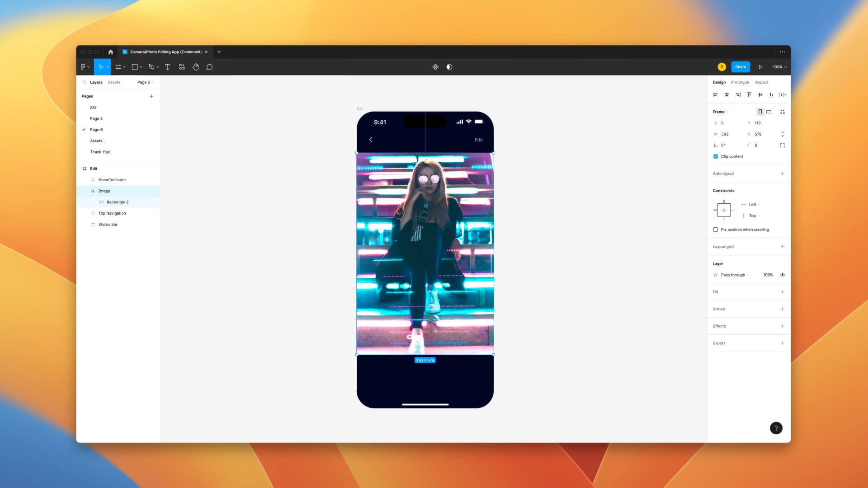Open the Move tool dropdown arrow
868x488 pixels.
click(x=107, y=66)
